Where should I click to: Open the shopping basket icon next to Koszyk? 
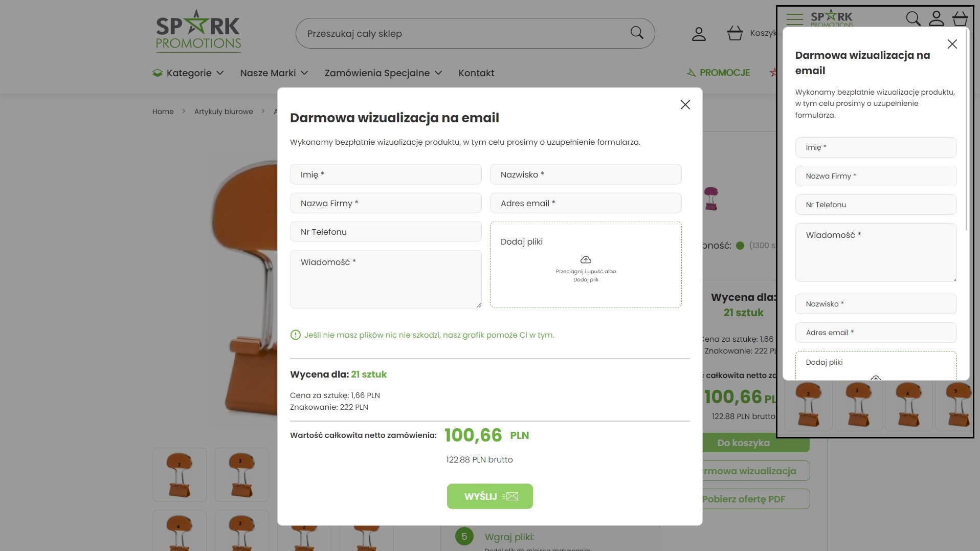[x=735, y=33]
